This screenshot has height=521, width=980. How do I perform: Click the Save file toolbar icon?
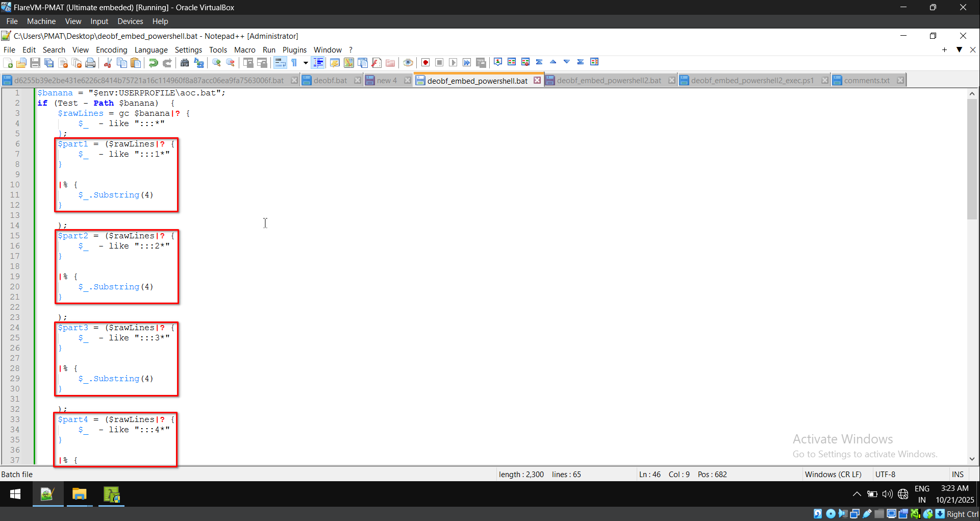pyautogui.click(x=35, y=63)
